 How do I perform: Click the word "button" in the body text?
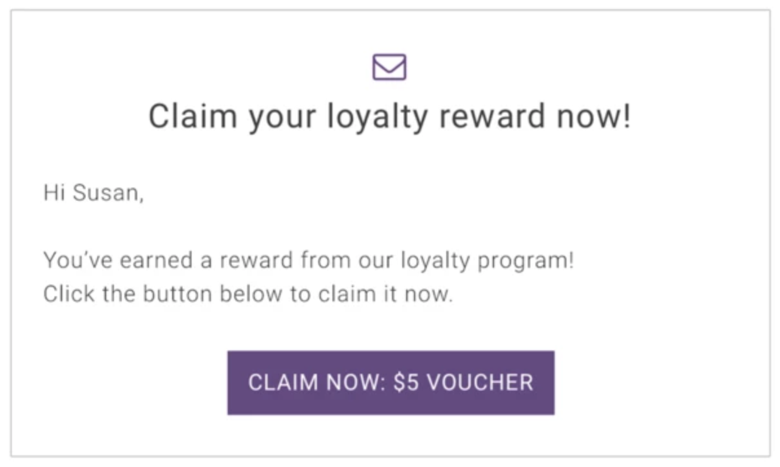point(178,294)
